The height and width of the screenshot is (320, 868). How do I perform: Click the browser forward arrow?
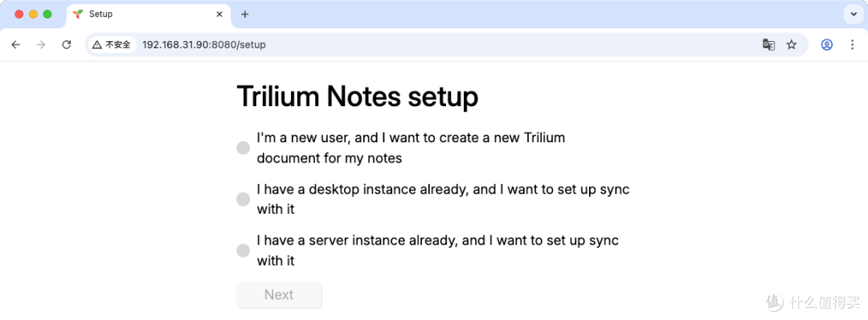coord(41,45)
